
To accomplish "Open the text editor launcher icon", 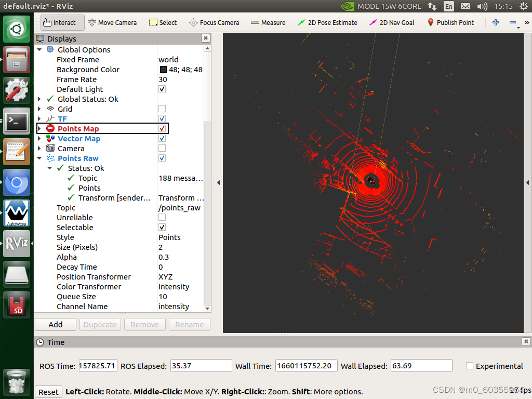I will click(x=17, y=152).
